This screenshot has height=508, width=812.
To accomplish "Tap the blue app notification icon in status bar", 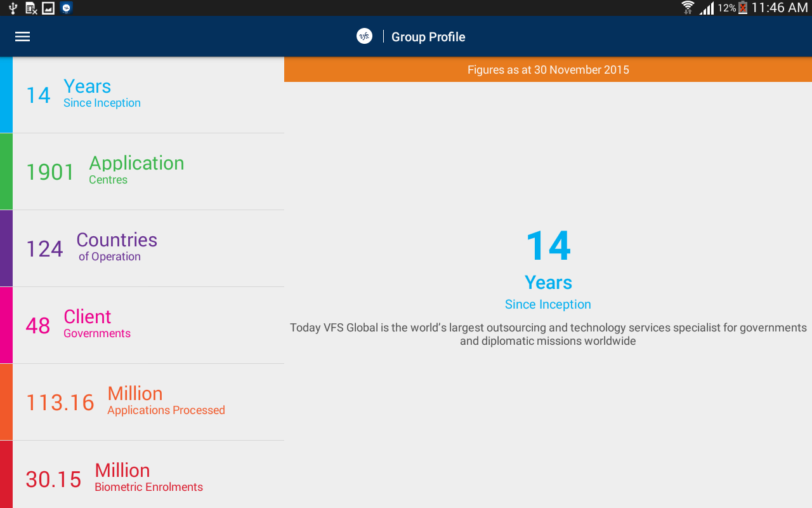I will click(x=67, y=8).
